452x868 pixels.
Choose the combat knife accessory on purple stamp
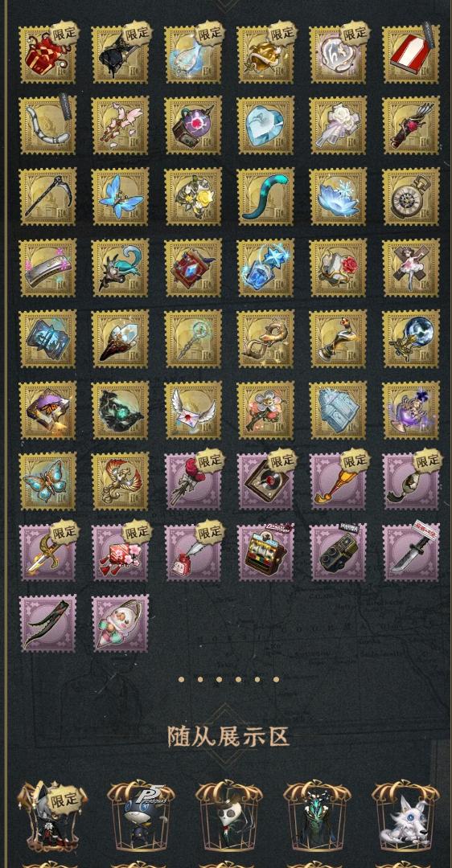click(x=411, y=552)
